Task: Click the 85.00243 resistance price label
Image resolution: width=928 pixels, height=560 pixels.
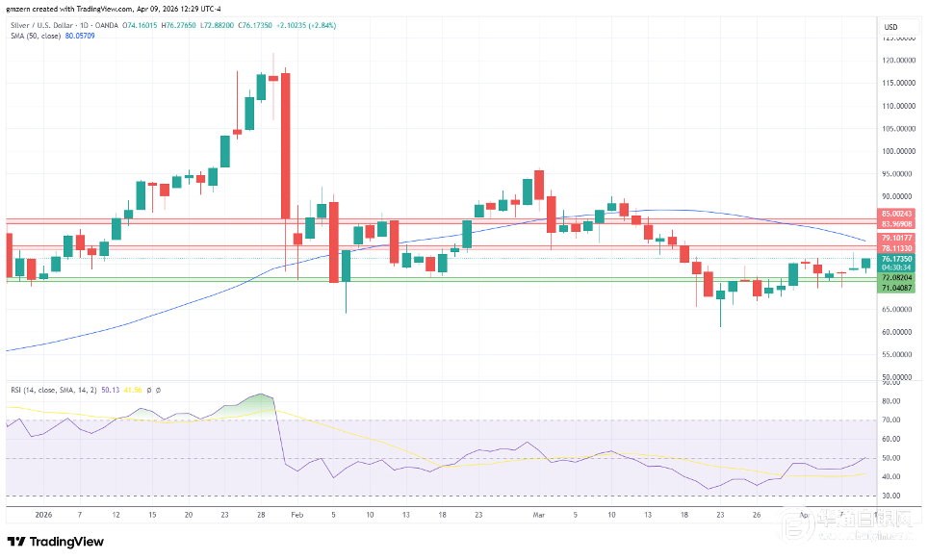Action: click(x=897, y=214)
